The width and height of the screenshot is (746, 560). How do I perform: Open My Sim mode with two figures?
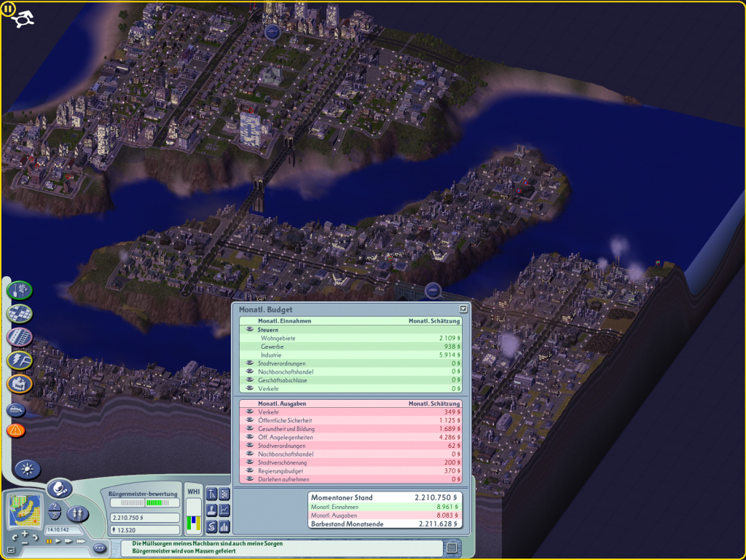[x=77, y=513]
